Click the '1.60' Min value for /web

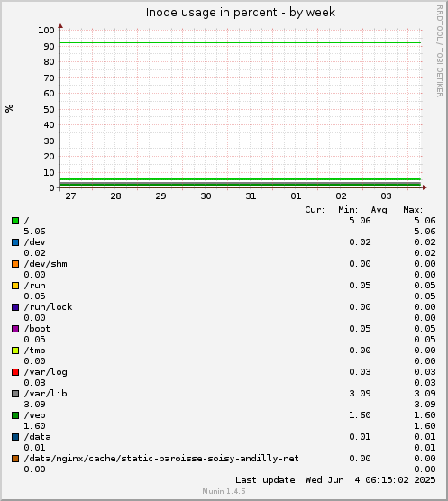coord(360,415)
